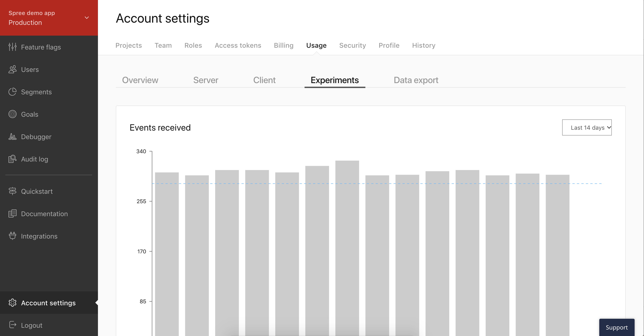Expand the Spree demo app project switcher
The width and height of the screenshot is (644, 336).
[x=87, y=17]
